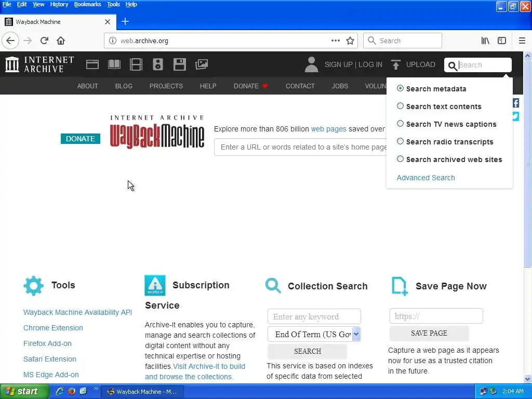Show site information icon in address bar
The height and width of the screenshot is (399, 532).
[112, 41]
